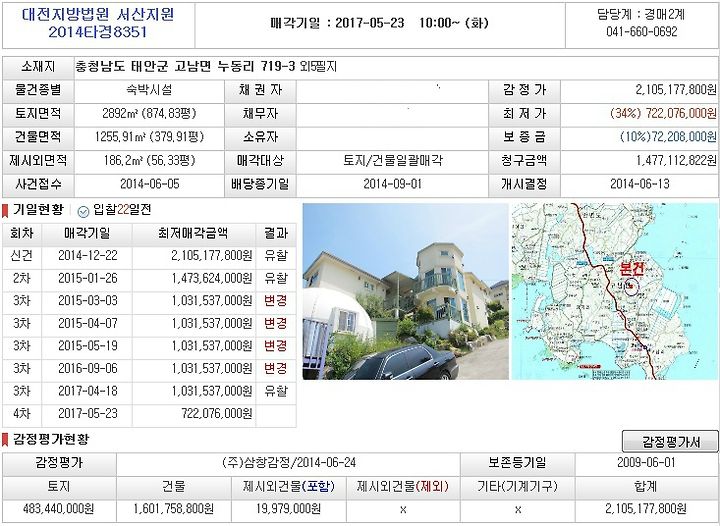Open the property building photo thumbnail
This screenshot has height=526, width=720.
pos(405,291)
